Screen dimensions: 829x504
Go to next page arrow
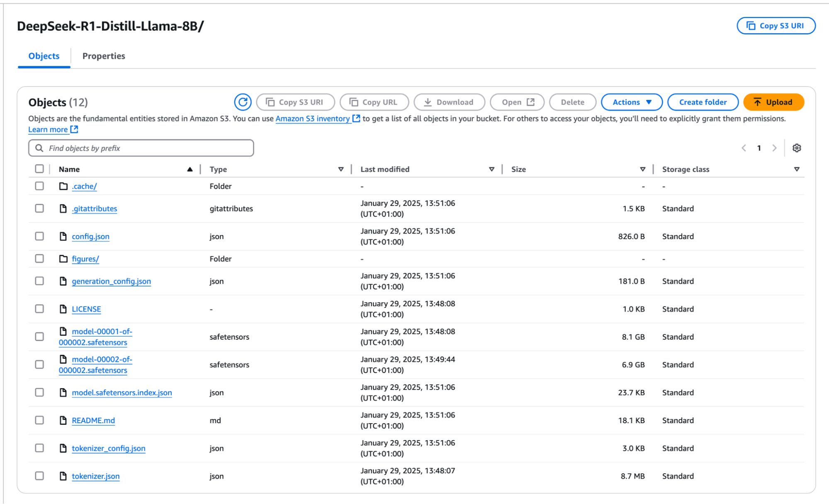(x=774, y=148)
